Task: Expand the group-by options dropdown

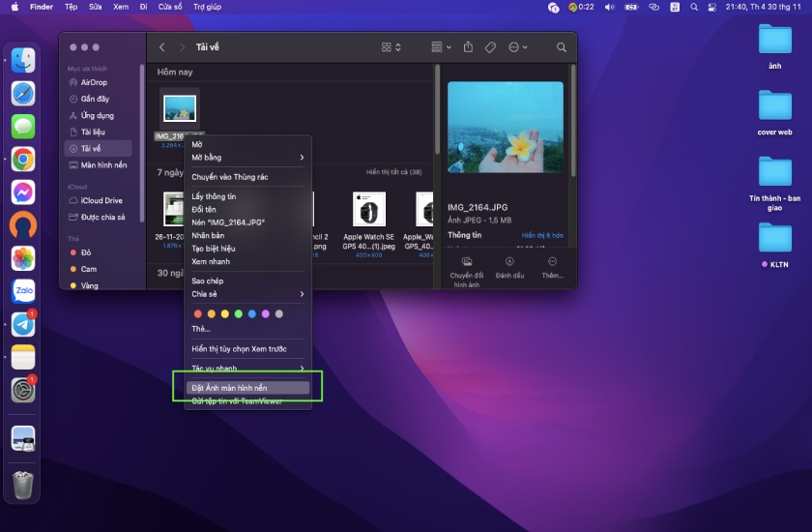Action: point(441,47)
